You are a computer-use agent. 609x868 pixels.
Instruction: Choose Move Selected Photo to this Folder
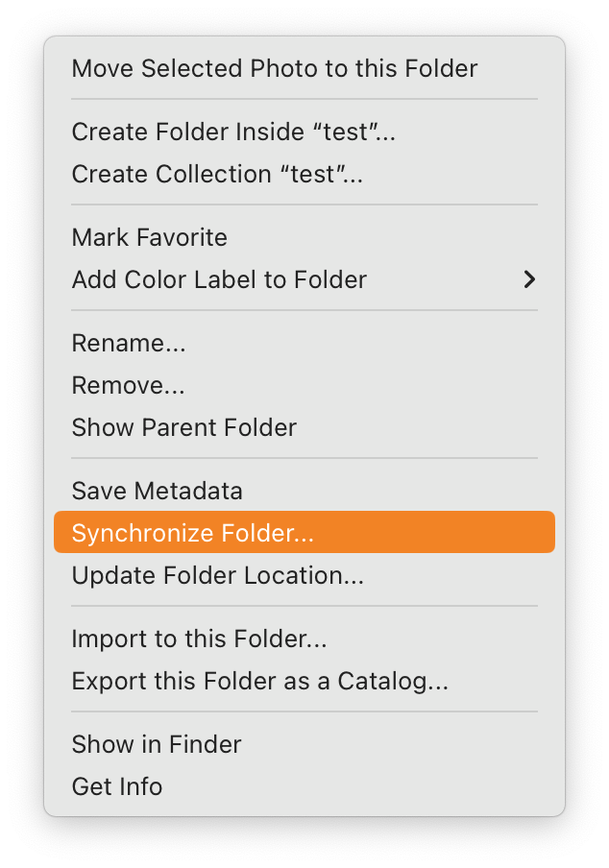(x=274, y=69)
